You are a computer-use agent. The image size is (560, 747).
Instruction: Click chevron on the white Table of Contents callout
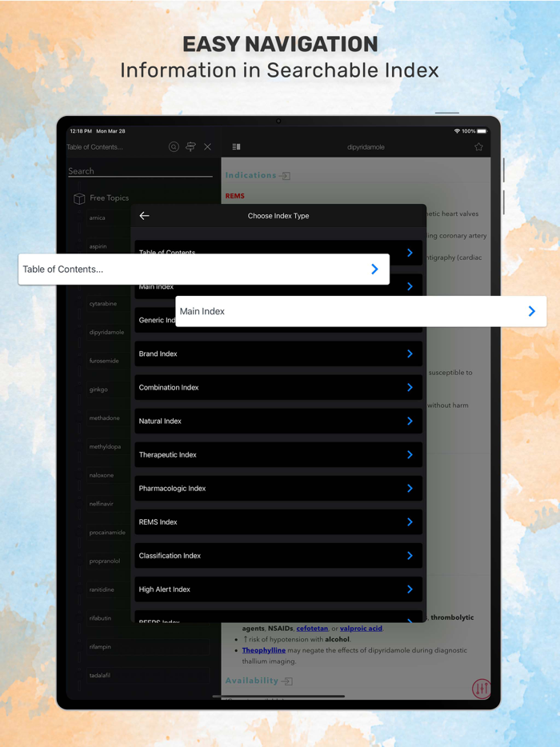(374, 270)
